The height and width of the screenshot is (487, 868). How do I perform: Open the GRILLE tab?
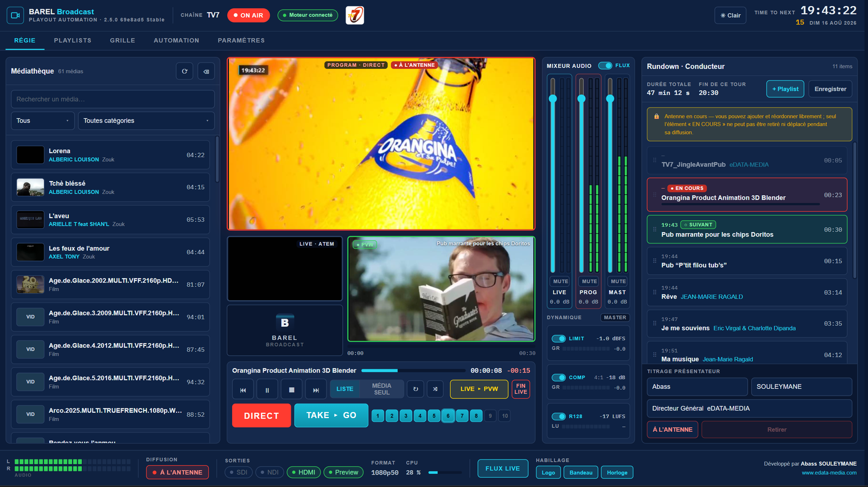pyautogui.click(x=123, y=41)
